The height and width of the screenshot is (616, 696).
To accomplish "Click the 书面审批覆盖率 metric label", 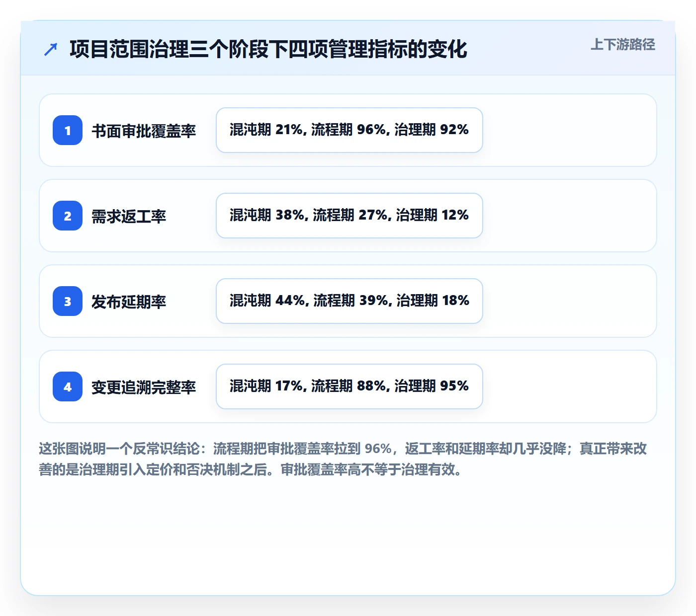I will 144,131.
